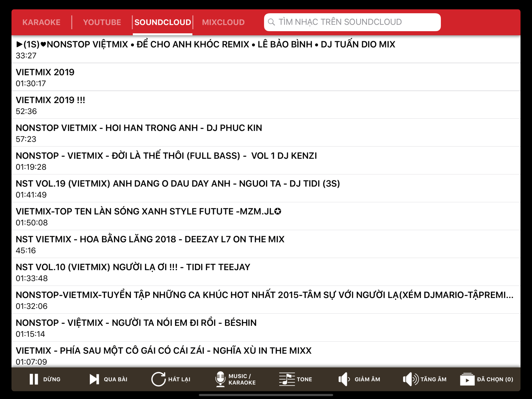The width and height of the screenshot is (532, 399).
Task: Click duration 33:27 of the first track
Action: click(26, 56)
